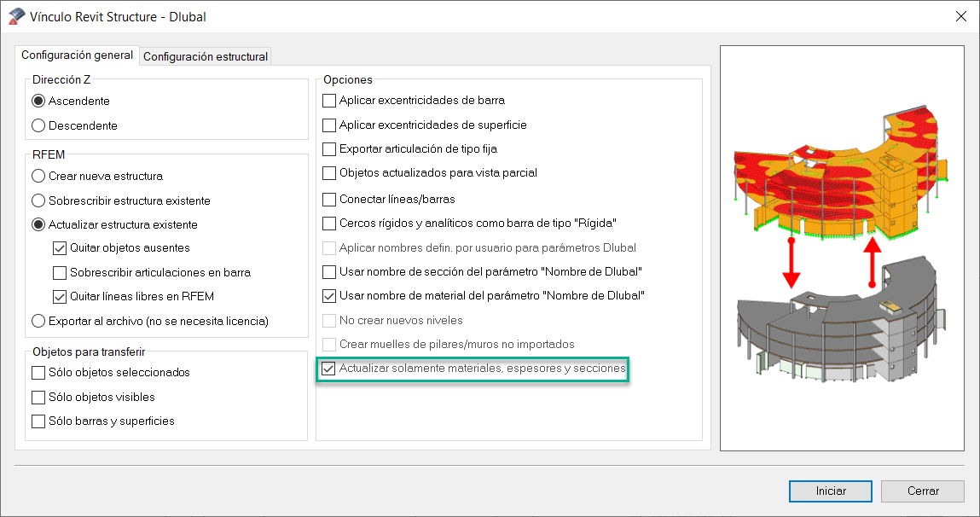Screen dimensions: 980x517
Task: Enable Conectar líneas/barras option
Action: click(329, 200)
